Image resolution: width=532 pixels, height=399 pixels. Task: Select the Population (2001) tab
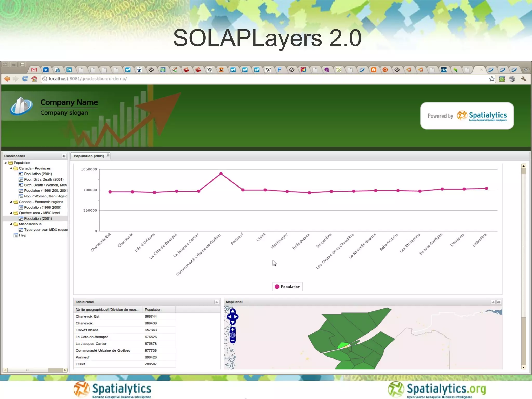coord(89,156)
